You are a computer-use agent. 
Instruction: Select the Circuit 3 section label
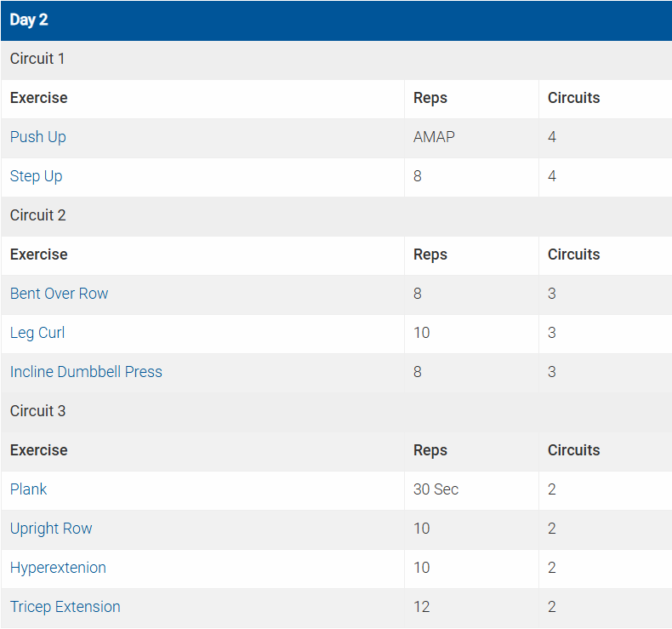pyautogui.click(x=38, y=411)
